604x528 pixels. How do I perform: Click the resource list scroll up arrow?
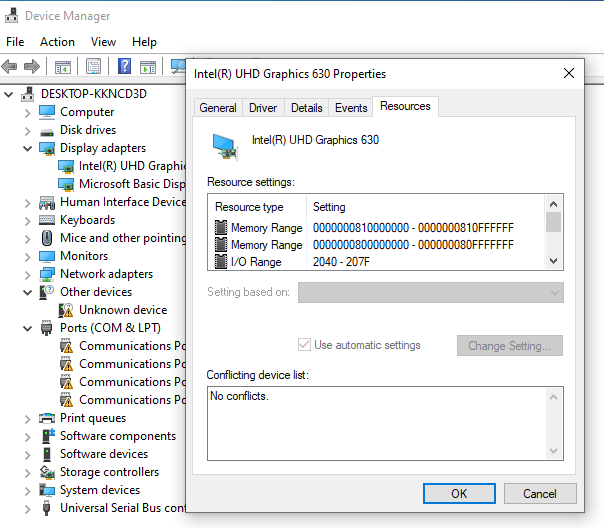[554, 204]
